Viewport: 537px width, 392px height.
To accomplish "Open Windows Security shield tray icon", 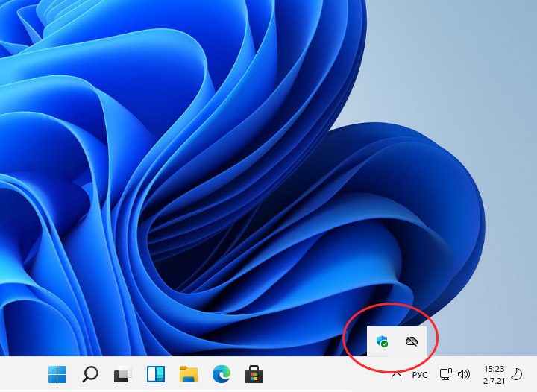I will (x=382, y=341).
